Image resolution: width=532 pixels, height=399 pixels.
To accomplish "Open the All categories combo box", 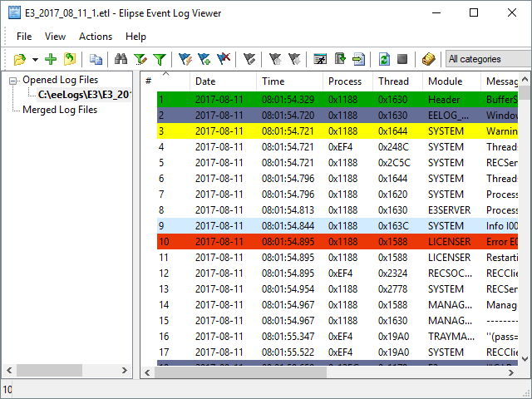I will coord(487,59).
